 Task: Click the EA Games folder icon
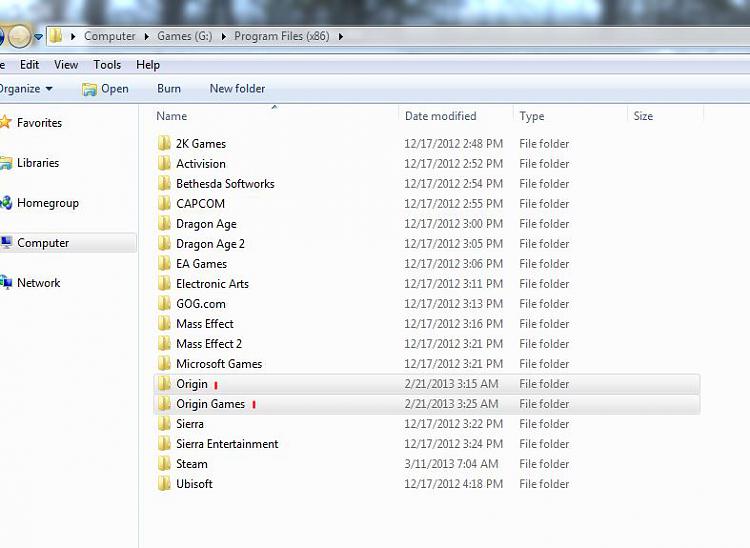click(164, 264)
